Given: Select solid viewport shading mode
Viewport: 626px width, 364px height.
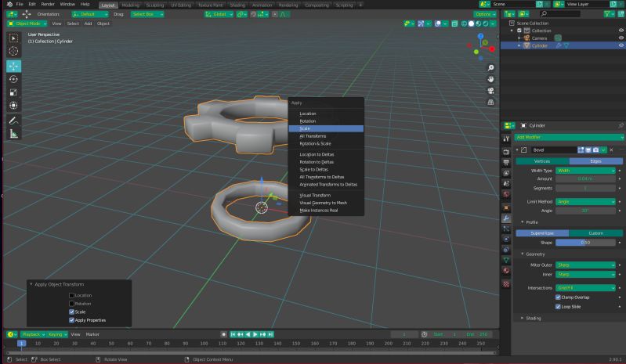Looking at the screenshot, I should 471,23.
